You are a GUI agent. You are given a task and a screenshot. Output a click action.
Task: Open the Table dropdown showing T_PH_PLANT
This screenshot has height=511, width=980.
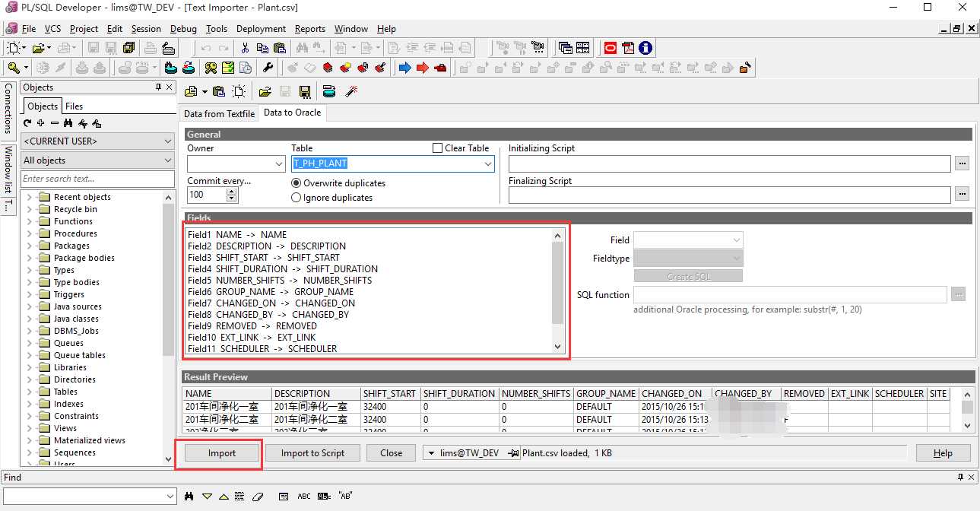click(487, 163)
